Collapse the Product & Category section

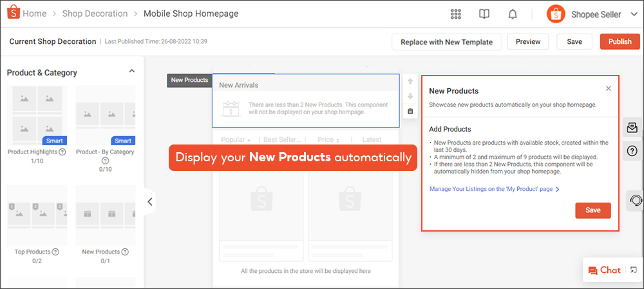(x=132, y=72)
